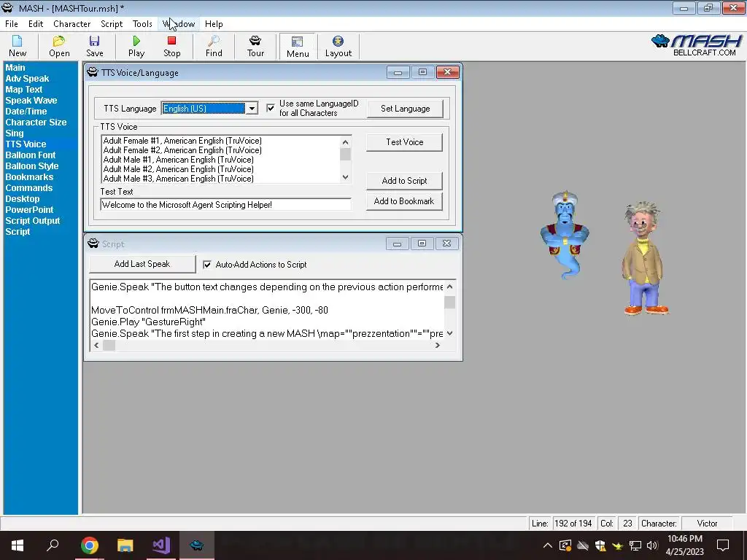Viewport: 747px width, 560px height.
Task: Click the MASH taskbar icon
Action: point(197,545)
